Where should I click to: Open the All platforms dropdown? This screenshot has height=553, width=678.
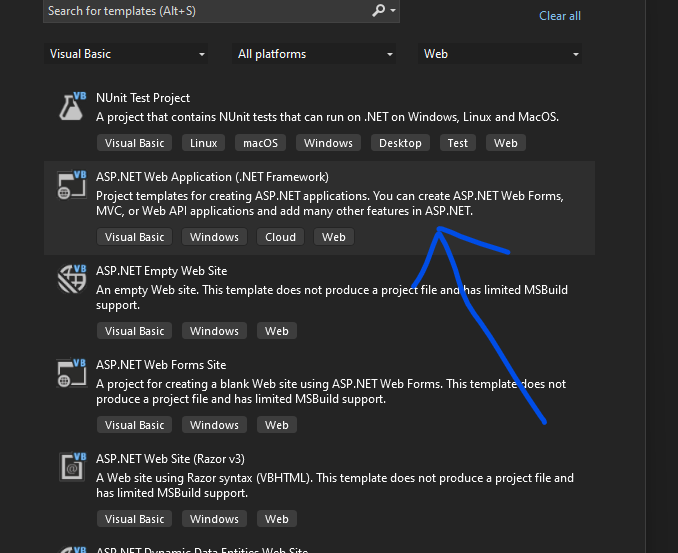point(314,54)
